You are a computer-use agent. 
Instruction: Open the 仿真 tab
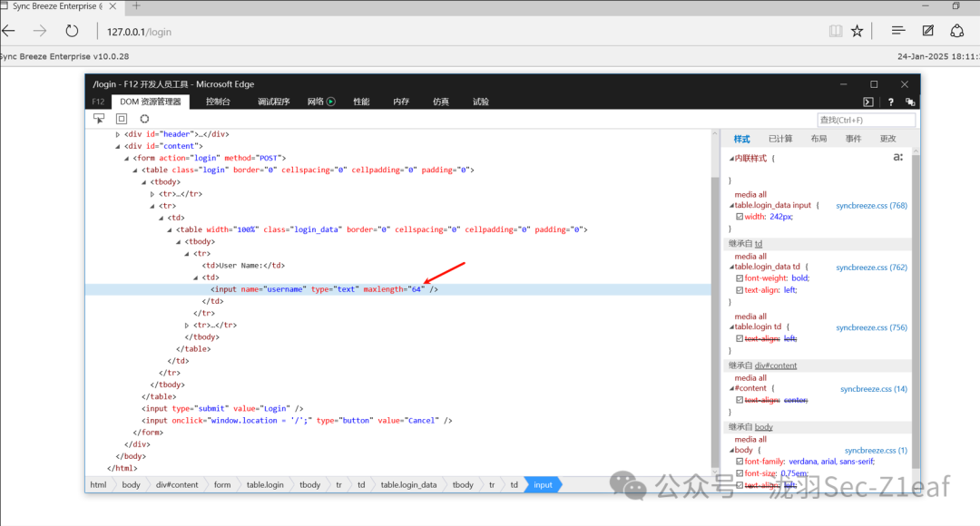pyautogui.click(x=441, y=102)
